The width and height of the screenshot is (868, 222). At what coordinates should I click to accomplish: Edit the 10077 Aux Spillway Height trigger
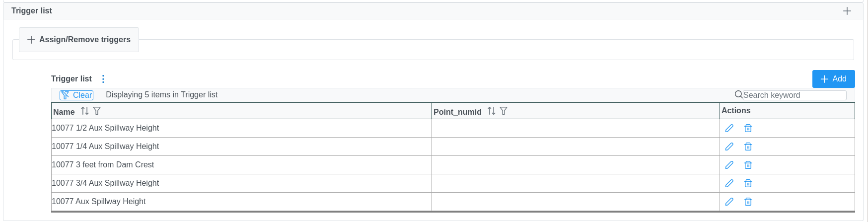click(729, 202)
